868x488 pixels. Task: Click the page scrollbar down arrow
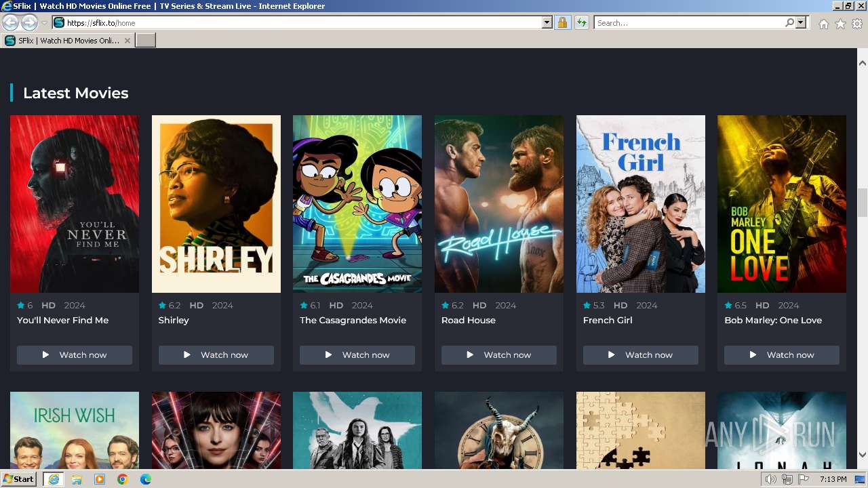point(862,455)
